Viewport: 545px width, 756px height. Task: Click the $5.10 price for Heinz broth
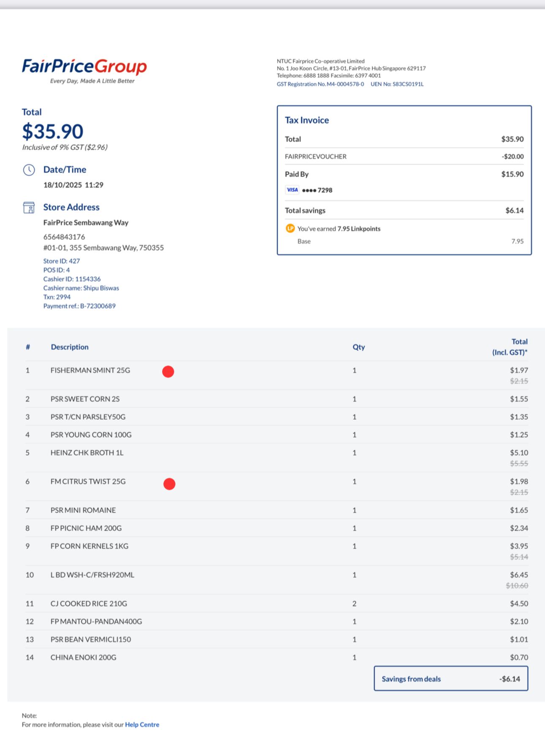pos(519,453)
